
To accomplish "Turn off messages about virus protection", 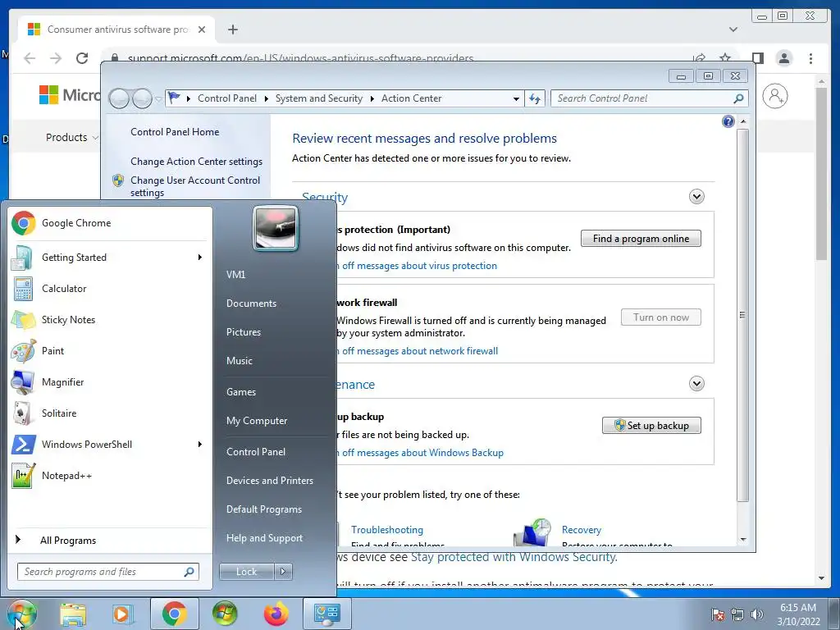I will tap(418, 266).
